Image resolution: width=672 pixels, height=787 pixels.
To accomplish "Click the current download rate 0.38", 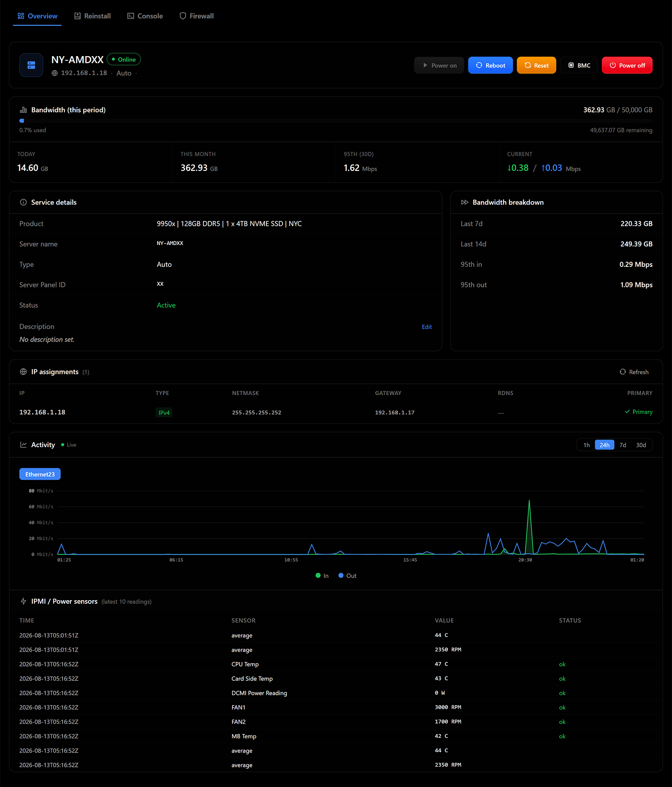I will [x=518, y=168].
